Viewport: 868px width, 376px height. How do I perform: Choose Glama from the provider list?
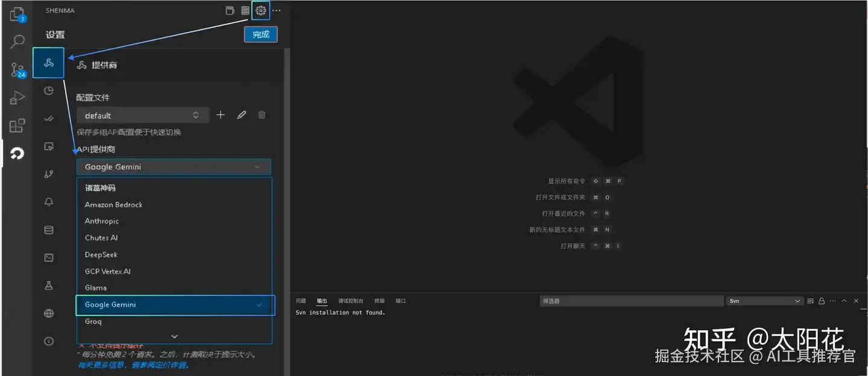point(174,288)
